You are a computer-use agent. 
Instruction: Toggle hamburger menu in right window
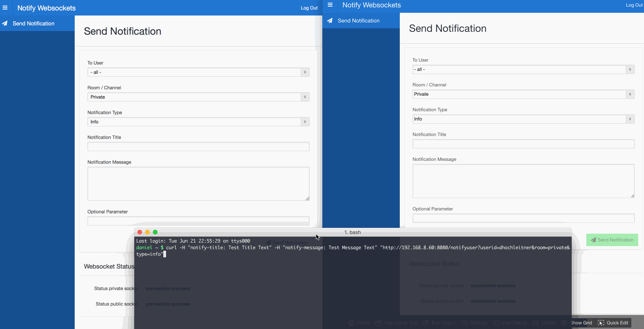pos(330,5)
